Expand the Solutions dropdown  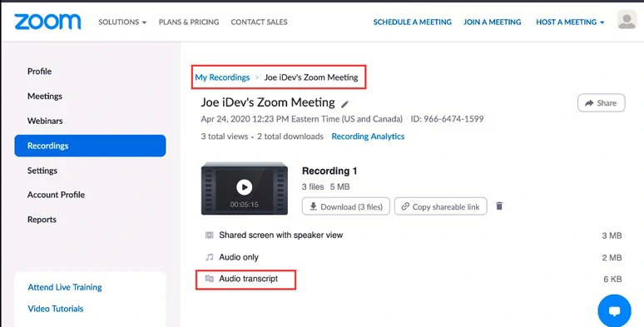click(122, 22)
